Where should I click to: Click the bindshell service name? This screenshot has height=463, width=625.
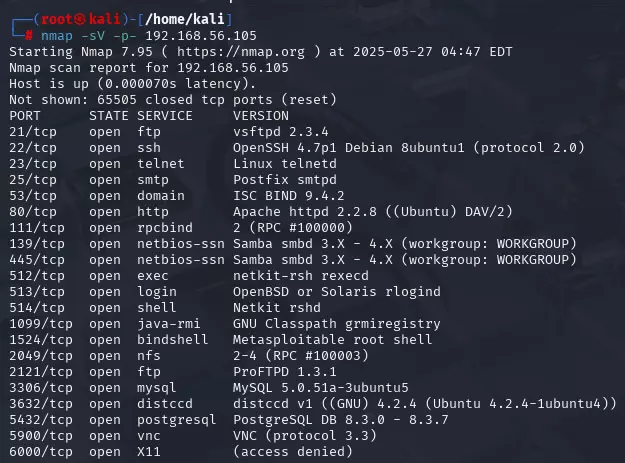[173, 339]
